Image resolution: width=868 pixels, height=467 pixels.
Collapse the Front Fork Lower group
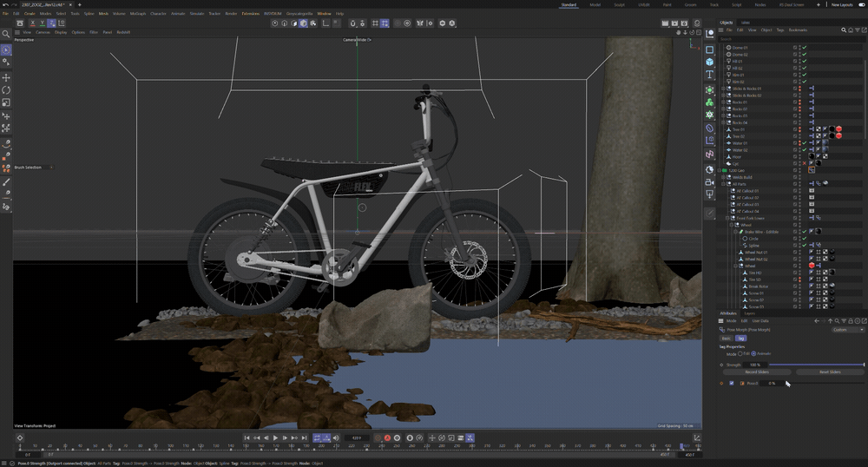(727, 218)
